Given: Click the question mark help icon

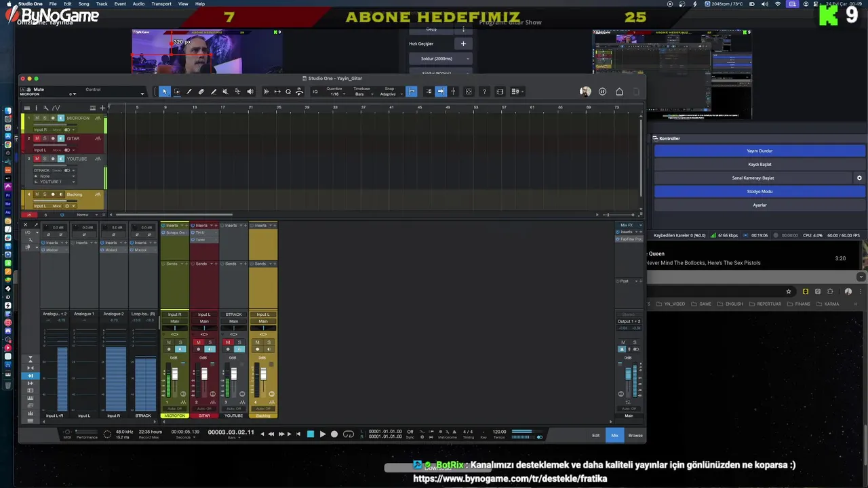Looking at the screenshot, I should click(x=484, y=91).
